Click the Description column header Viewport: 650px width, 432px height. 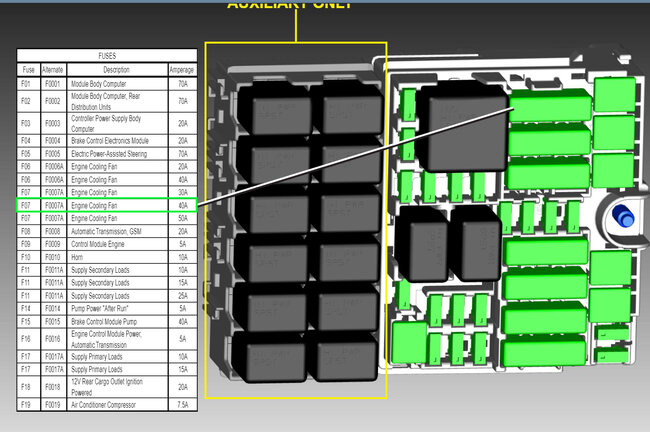pyautogui.click(x=116, y=70)
